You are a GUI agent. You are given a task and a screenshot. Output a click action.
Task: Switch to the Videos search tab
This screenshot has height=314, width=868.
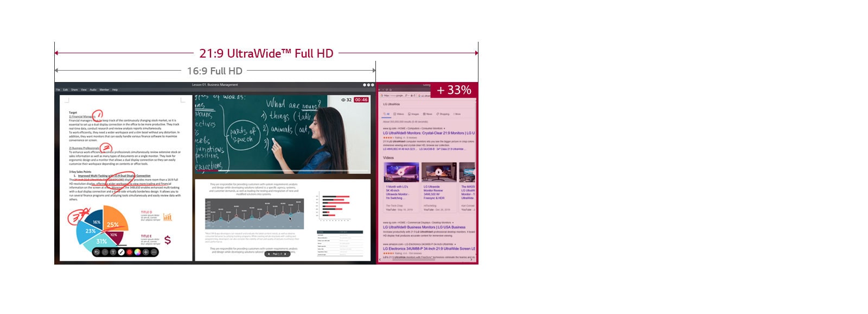click(x=400, y=114)
